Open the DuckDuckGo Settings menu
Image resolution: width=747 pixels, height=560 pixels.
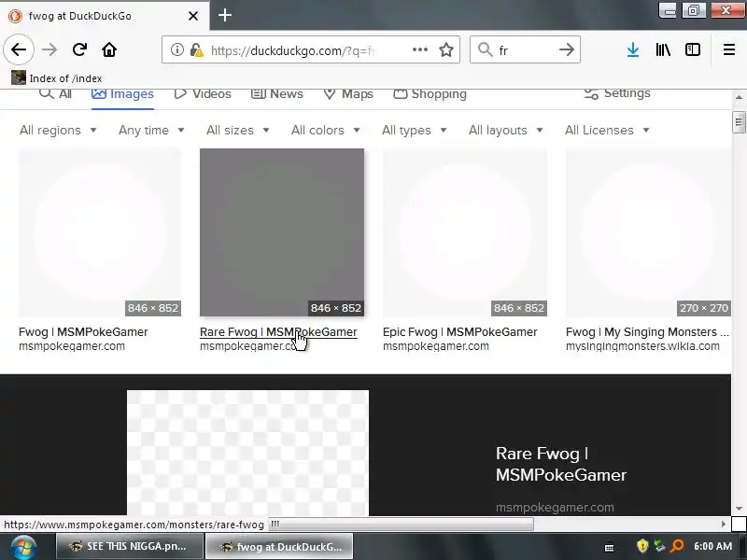coord(617,93)
